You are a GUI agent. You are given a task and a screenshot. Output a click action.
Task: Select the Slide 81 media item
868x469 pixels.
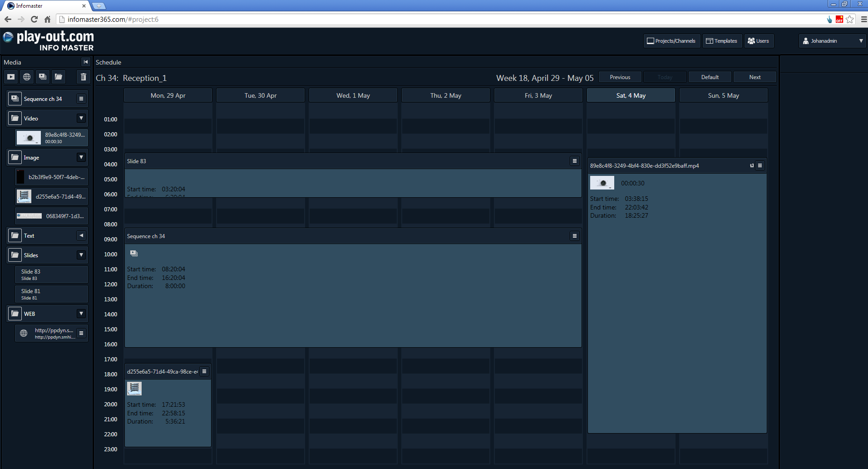point(51,294)
